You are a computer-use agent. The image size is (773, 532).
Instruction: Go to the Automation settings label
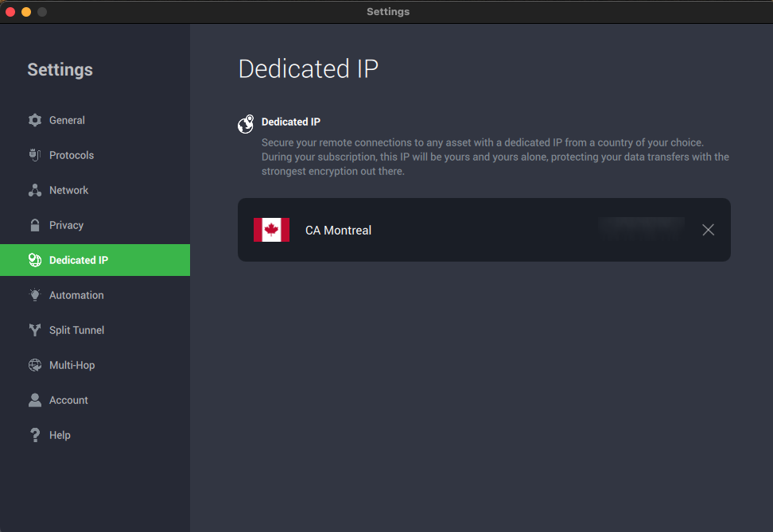pyautogui.click(x=76, y=295)
